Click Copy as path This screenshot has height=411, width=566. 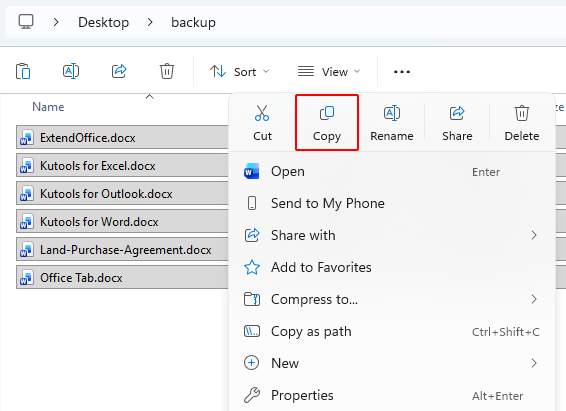[392, 331]
